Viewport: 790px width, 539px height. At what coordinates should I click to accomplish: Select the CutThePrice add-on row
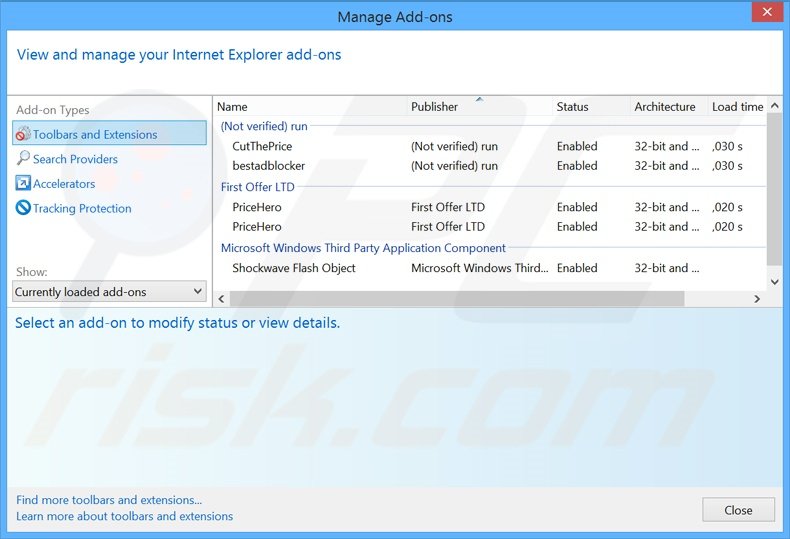point(491,146)
